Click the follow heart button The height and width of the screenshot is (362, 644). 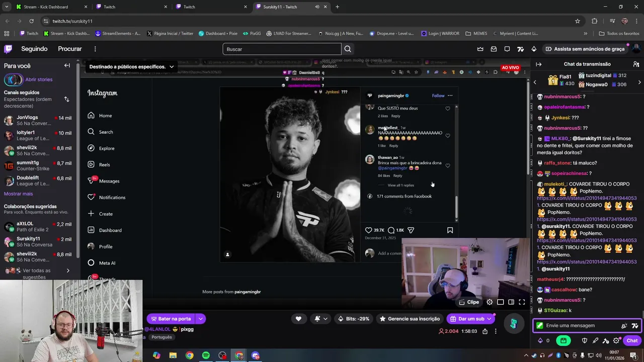pyautogui.click(x=298, y=318)
